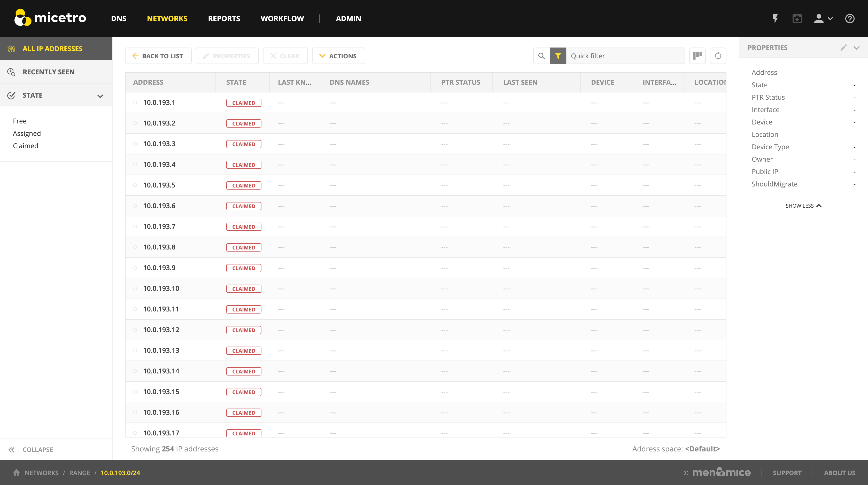This screenshot has height=485, width=868.
Task: Select row radio for 10.0.193.3
Action: point(135,144)
